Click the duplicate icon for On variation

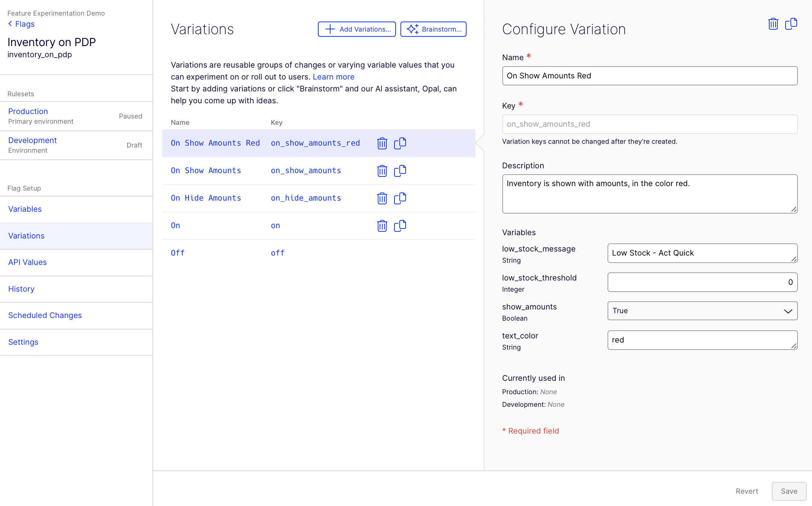point(400,225)
